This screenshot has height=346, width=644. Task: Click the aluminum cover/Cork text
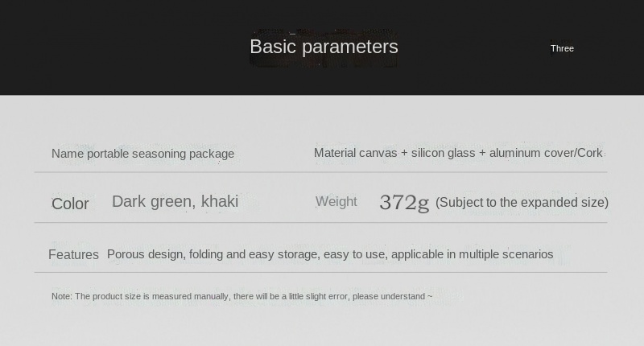[545, 153]
